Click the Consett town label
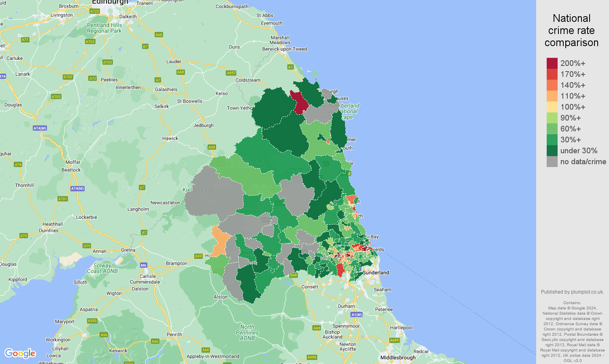The image size is (609, 364). pos(310,287)
